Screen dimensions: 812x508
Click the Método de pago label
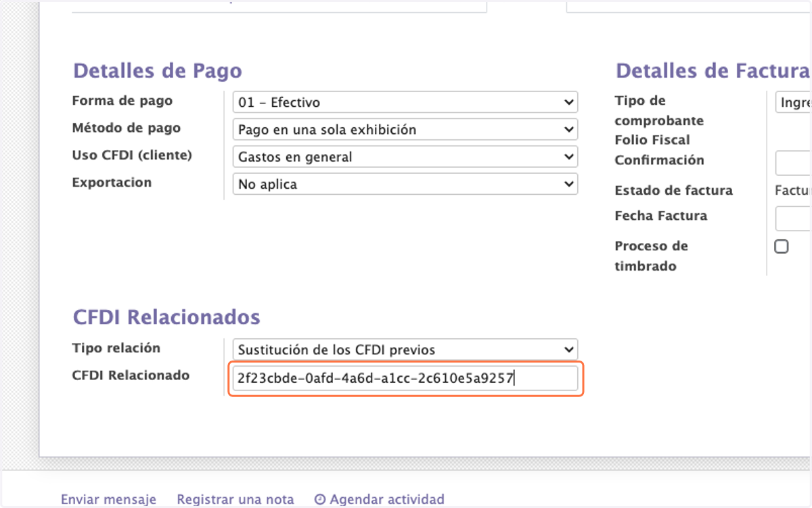click(x=127, y=128)
